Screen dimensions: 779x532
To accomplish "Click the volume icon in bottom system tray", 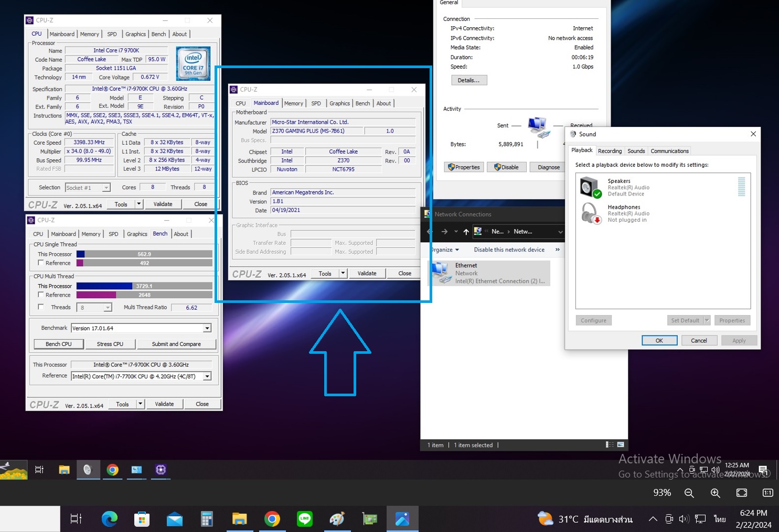I will (x=684, y=519).
